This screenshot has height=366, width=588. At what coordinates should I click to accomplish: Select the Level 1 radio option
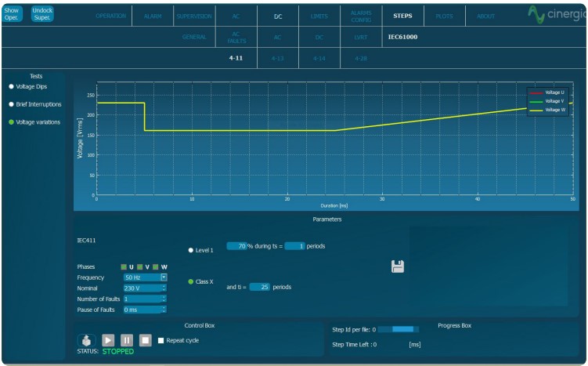[x=191, y=250]
